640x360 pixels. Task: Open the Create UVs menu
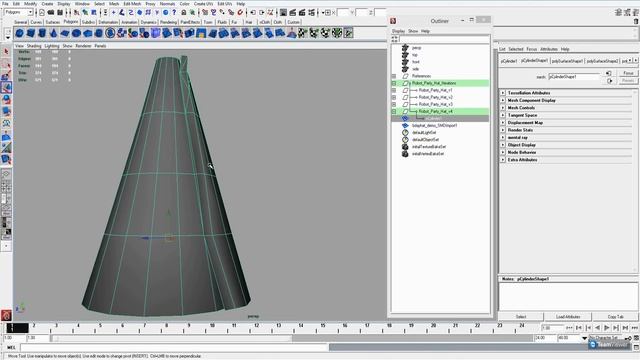point(203,4)
